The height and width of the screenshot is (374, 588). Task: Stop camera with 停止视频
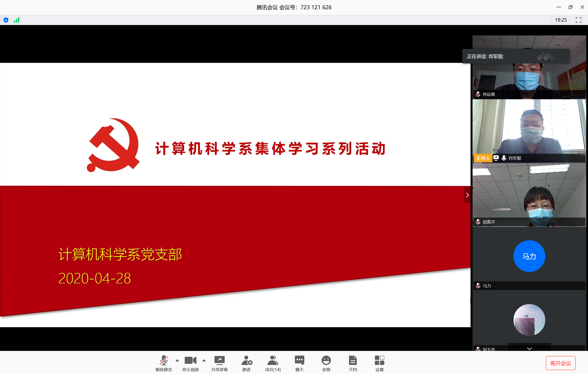click(x=190, y=363)
